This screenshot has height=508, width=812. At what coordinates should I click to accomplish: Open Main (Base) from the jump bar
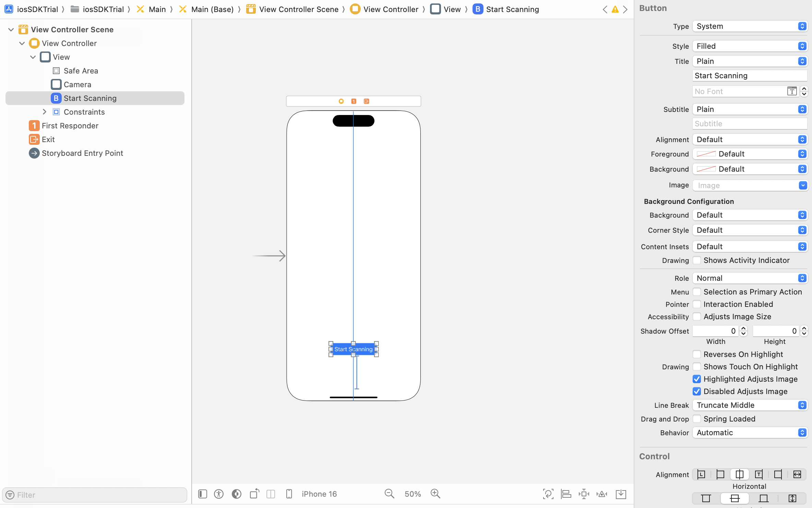coord(213,9)
